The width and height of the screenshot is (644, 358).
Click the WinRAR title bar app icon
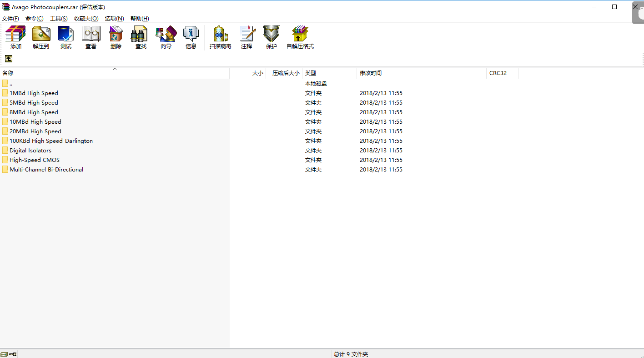coord(6,7)
